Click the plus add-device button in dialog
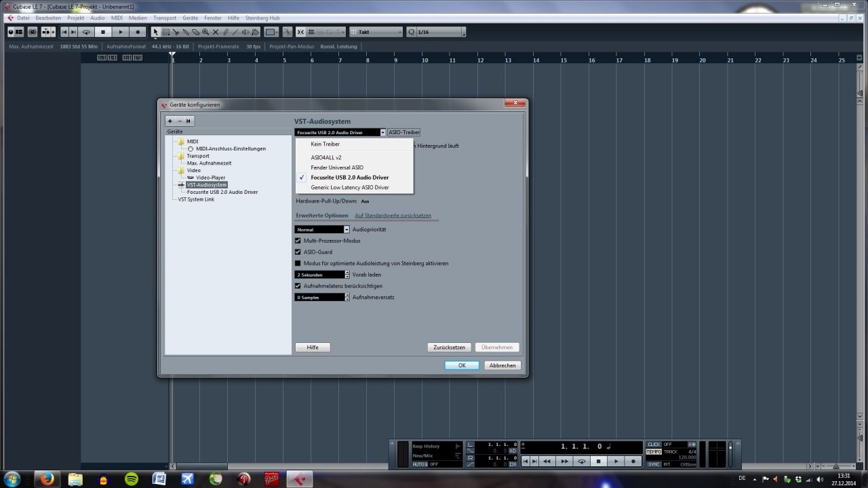This screenshot has height=488, width=868. click(170, 121)
